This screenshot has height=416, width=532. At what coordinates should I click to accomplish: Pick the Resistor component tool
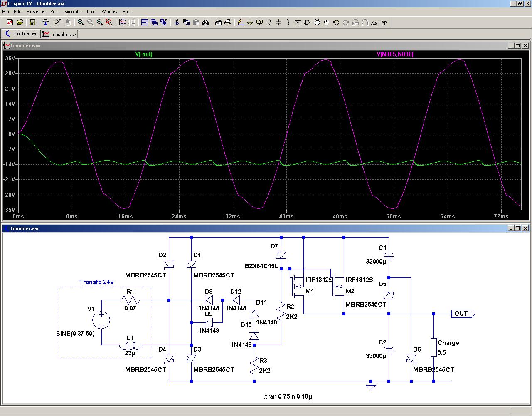pyautogui.click(x=269, y=22)
